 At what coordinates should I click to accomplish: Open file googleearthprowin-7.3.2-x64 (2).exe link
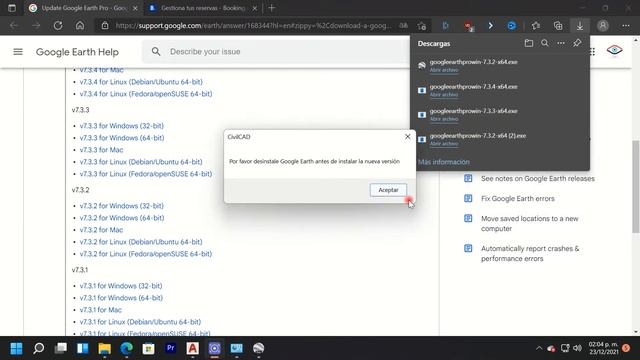point(444,144)
